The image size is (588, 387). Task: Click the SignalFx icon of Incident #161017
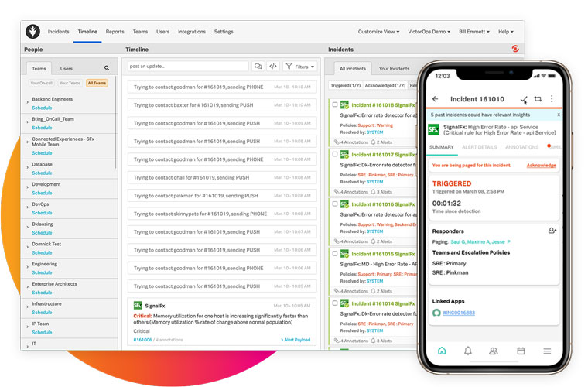(x=344, y=155)
